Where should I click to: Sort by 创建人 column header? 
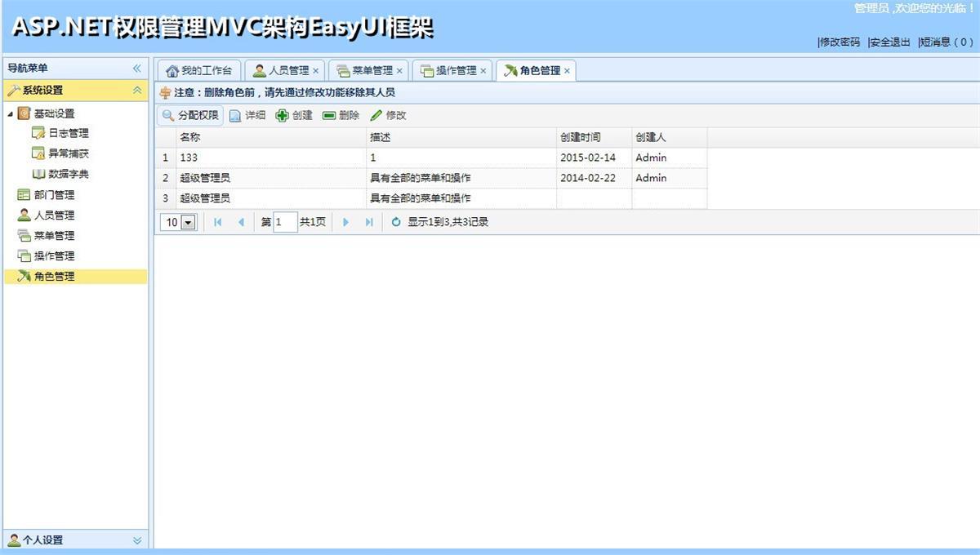point(670,137)
